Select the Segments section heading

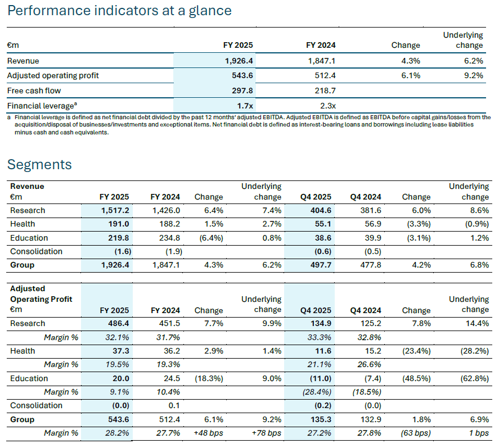[x=39, y=164]
